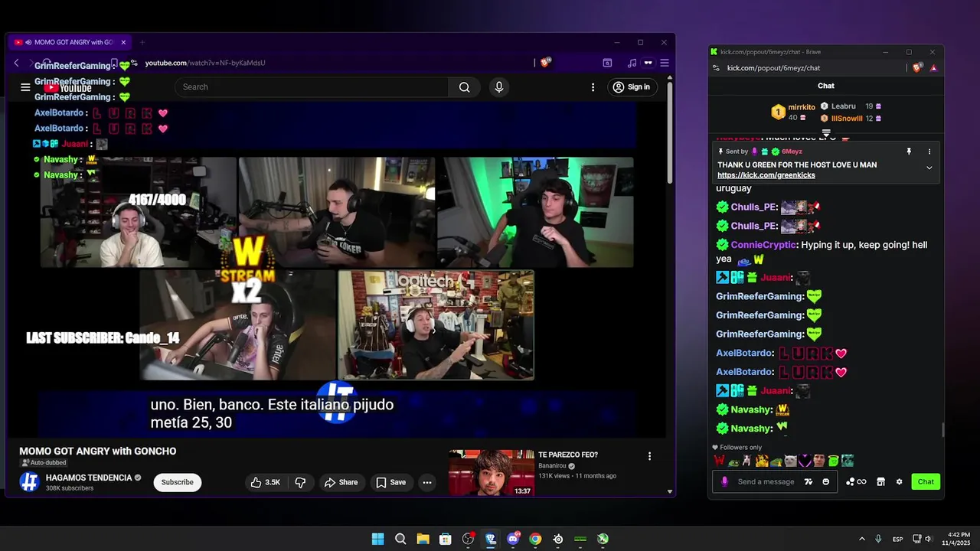Open kick.com/greenkicks link in pinned message
The width and height of the screenshot is (980, 551).
click(766, 175)
